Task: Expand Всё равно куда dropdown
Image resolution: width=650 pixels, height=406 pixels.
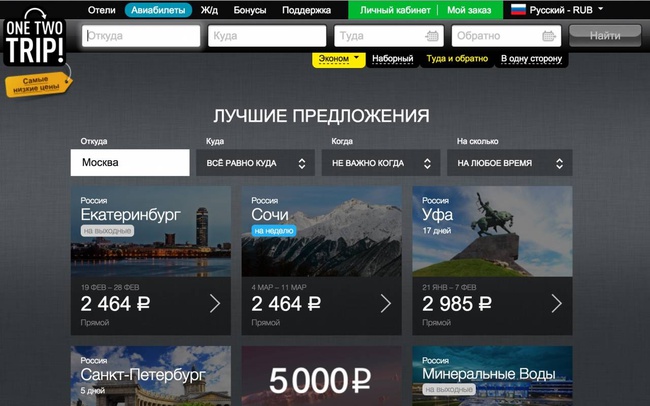Action: coord(255,163)
